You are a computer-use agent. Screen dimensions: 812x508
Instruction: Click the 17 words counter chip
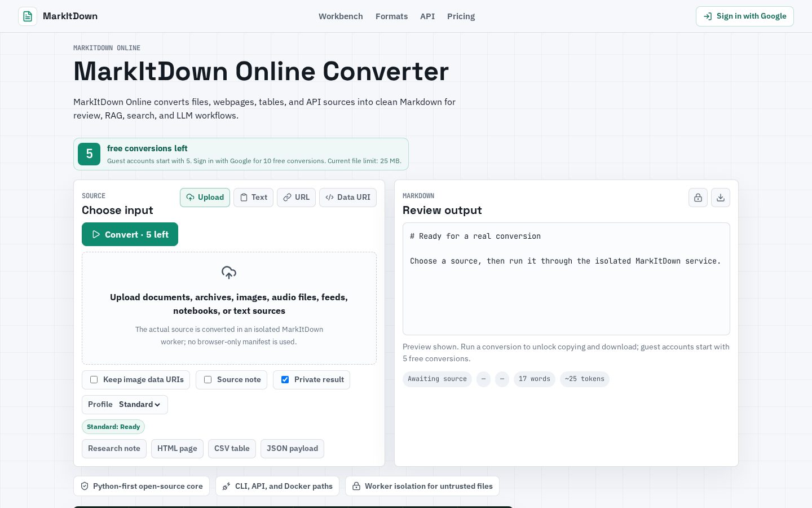535,379
